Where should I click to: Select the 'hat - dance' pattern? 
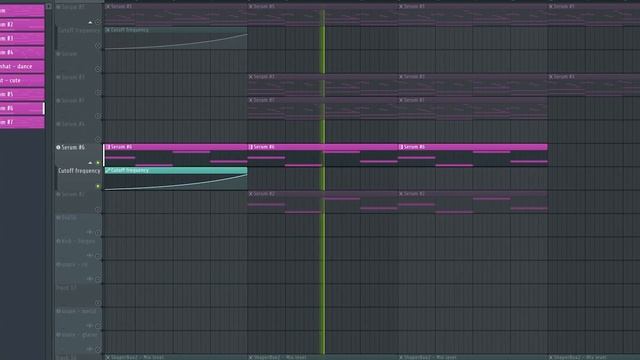pos(22,66)
